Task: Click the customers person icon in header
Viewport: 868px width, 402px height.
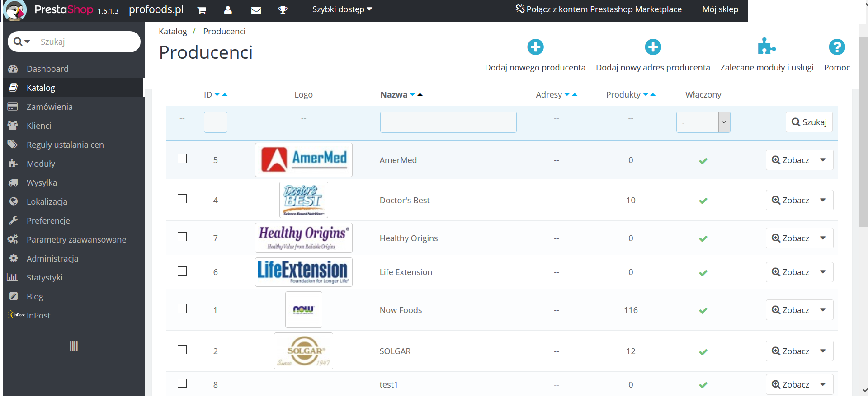Action: coord(228,10)
